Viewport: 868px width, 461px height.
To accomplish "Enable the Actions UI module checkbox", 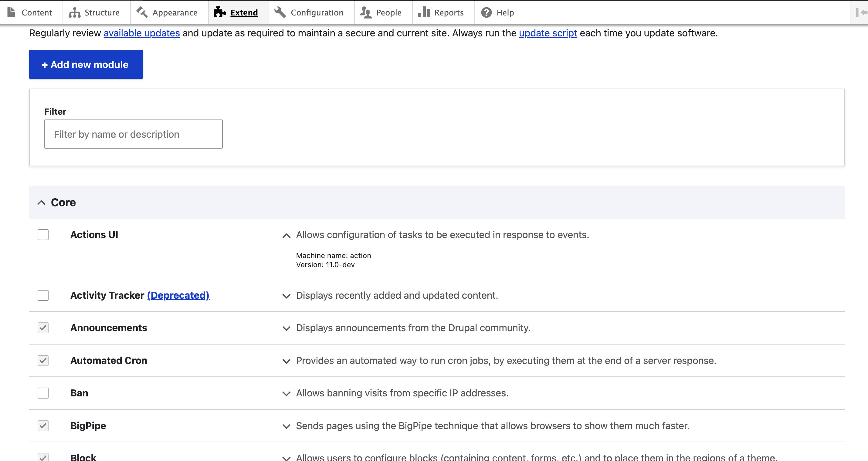I will click(x=43, y=235).
